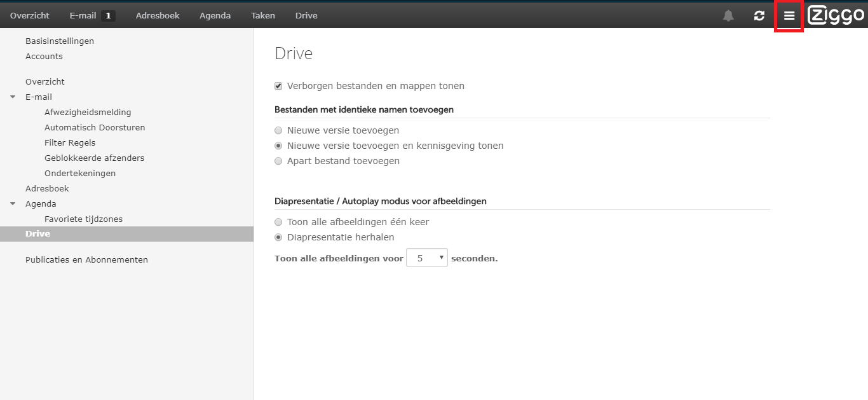This screenshot has width=868, height=400.
Task: Open the hamburger menu icon
Action: (789, 16)
